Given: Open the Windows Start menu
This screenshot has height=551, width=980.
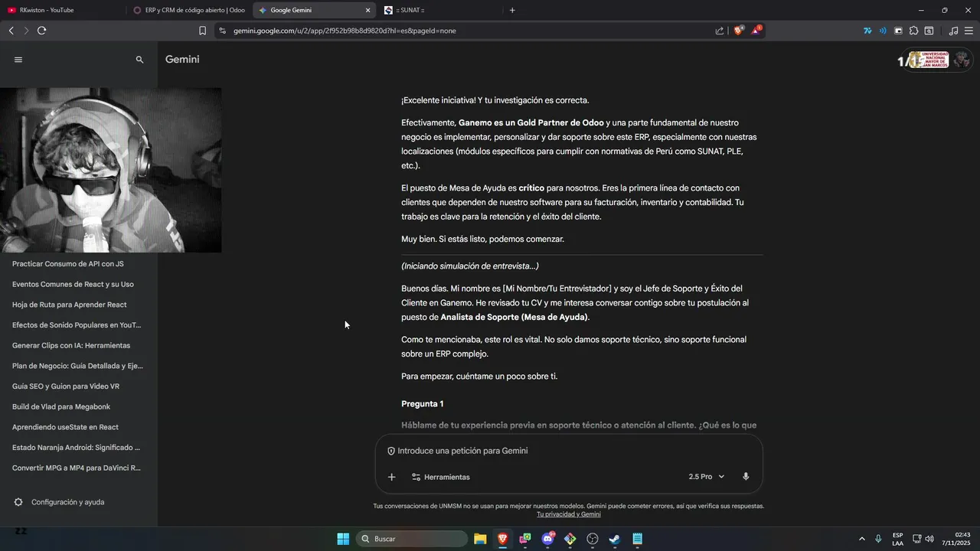Looking at the screenshot, I should pyautogui.click(x=343, y=539).
